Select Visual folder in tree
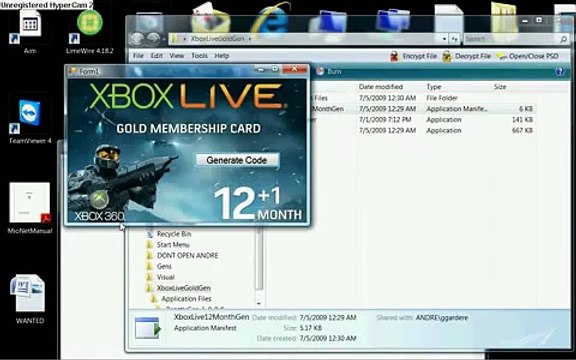576x360 pixels. coord(160,277)
